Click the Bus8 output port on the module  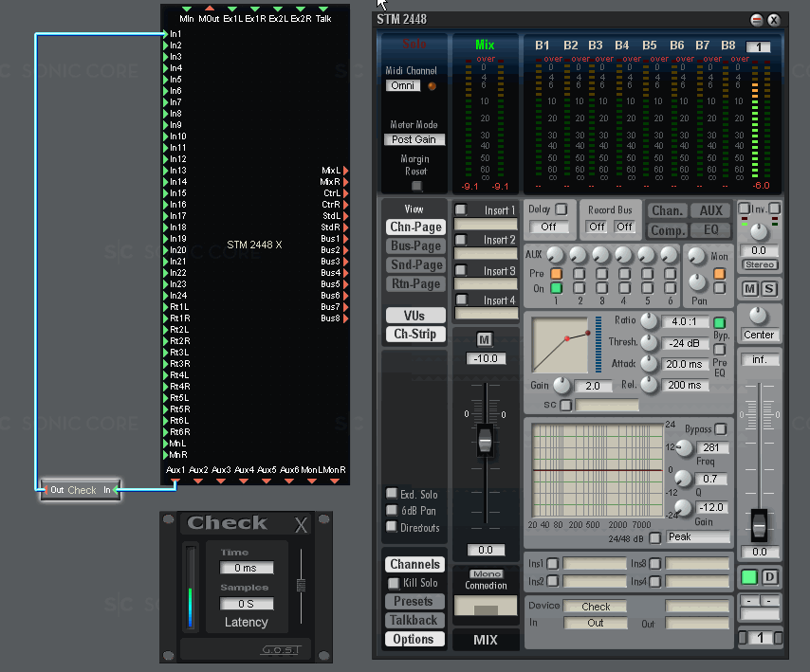click(345, 318)
